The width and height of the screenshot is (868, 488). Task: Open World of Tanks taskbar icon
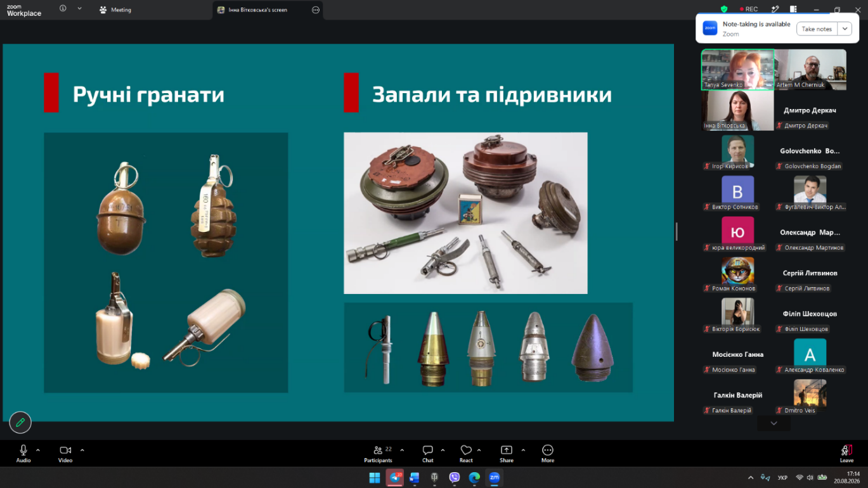tap(434, 477)
